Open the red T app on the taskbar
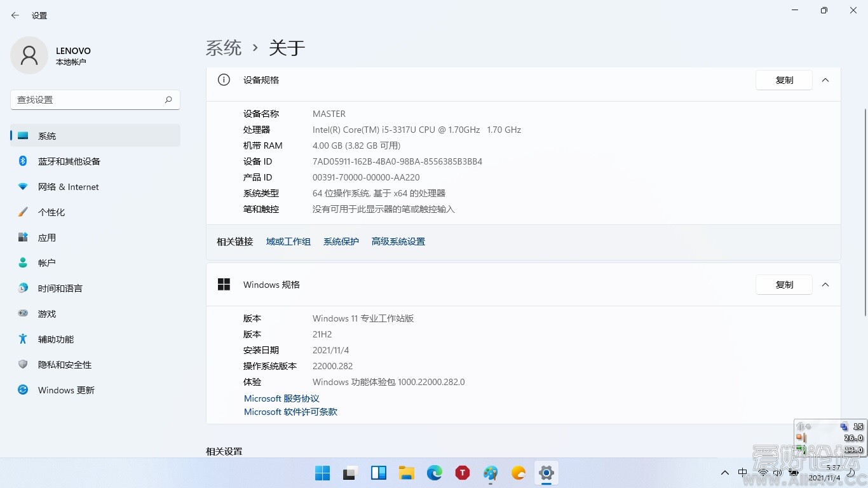868x488 pixels. [462, 473]
